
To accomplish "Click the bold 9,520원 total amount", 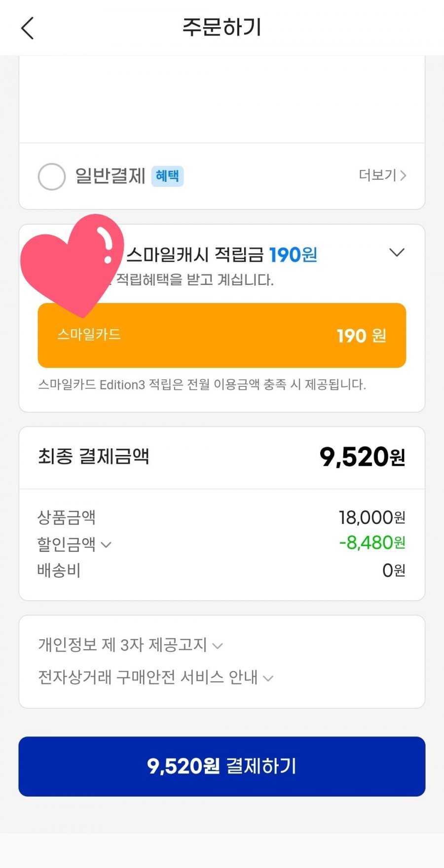I will pyautogui.click(x=362, y=457).
